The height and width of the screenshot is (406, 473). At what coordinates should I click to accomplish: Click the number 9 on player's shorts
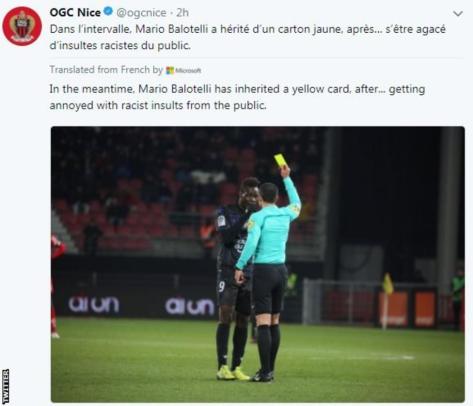point(222,286)
